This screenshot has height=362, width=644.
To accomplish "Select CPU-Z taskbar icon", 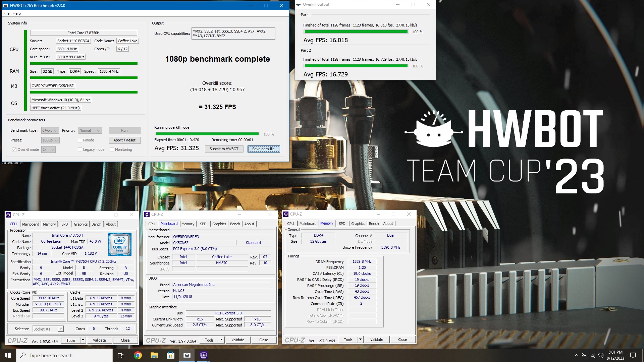I will (203, 355).
